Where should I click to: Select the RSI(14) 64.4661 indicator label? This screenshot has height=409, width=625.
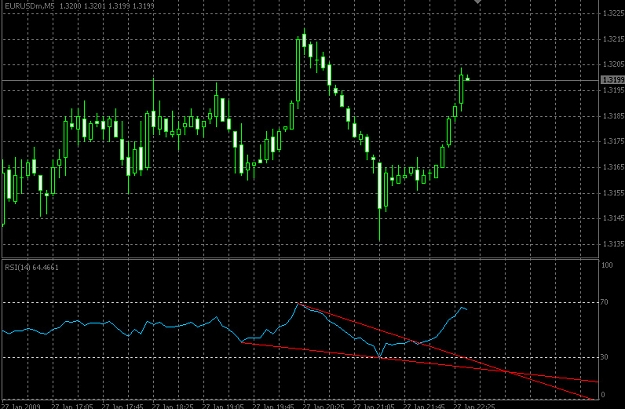[x=31, y=267]
